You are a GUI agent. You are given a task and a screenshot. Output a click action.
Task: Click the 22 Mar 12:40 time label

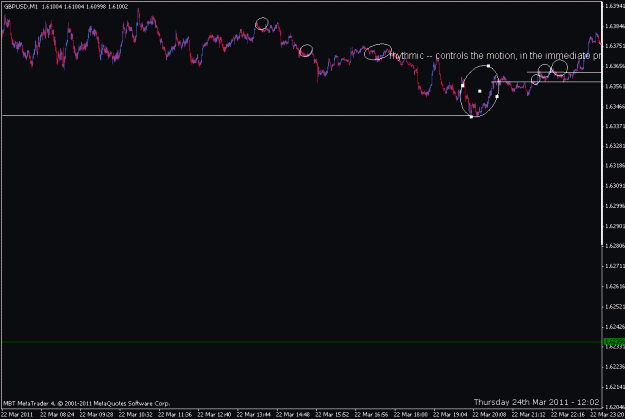point(214,415)
